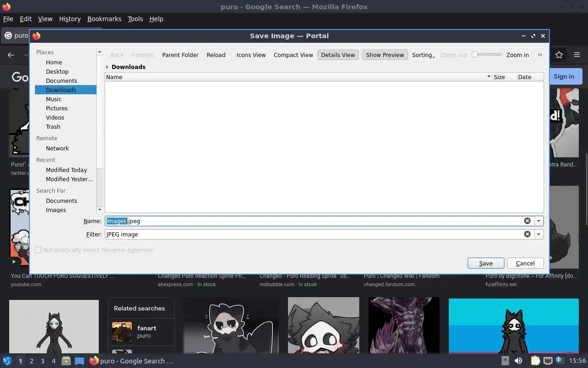This screenshot has height=368, width=588.
Task: Click the network connection tray icon
Action: tap(548, 361)
